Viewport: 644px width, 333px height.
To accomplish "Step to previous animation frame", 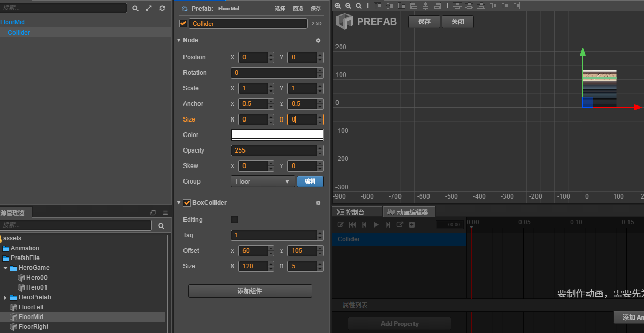I will coord(364,225).
